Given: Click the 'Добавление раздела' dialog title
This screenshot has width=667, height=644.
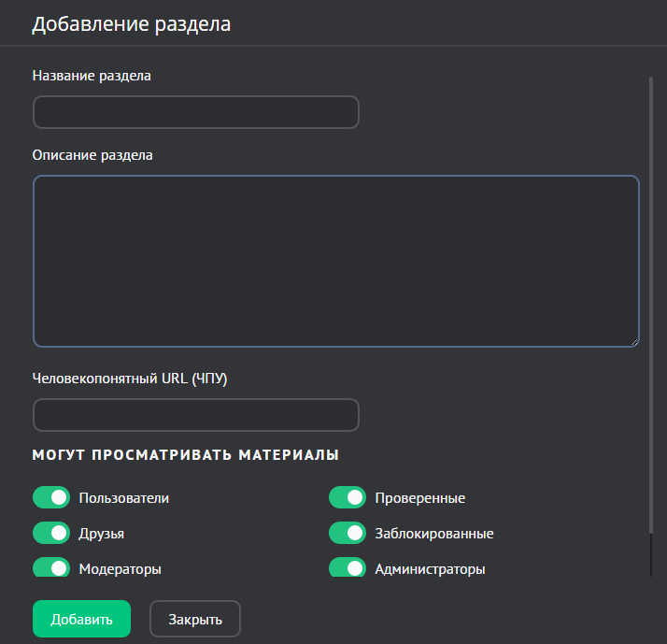Looking at the screenshot, I should tap(131, 24).
